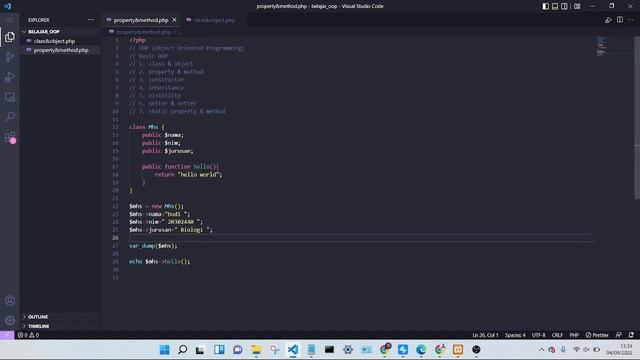
Task: Open editor More Actions ellipsis
Action: click(x=631, y=20)
